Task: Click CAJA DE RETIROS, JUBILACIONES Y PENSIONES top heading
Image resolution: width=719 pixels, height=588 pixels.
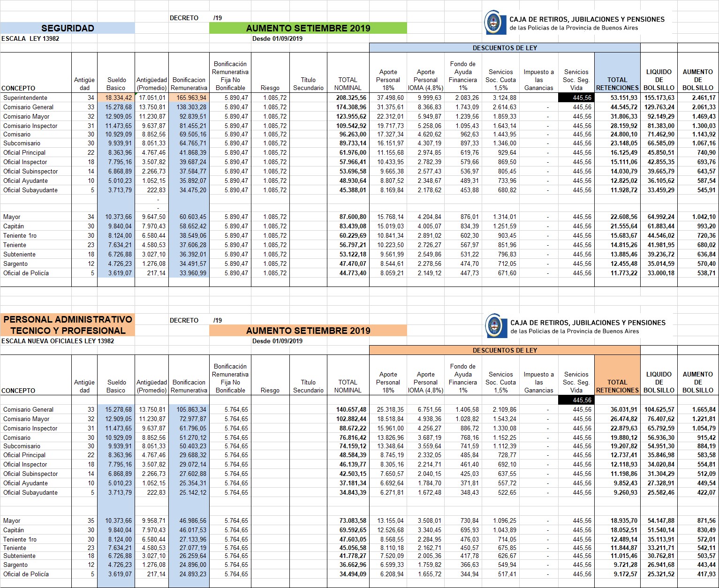Action: 587,19
